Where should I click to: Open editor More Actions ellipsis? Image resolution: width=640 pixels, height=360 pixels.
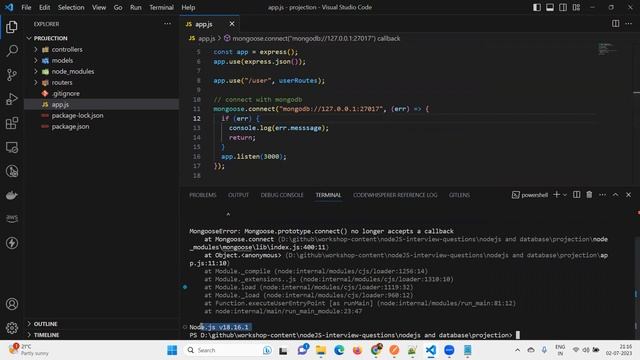point(629,24)
